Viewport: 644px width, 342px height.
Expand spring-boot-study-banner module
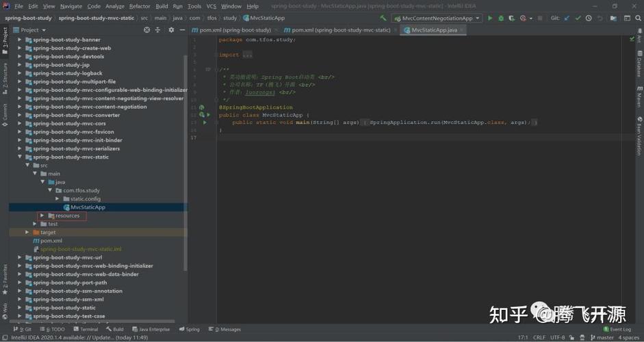point(20,40)
